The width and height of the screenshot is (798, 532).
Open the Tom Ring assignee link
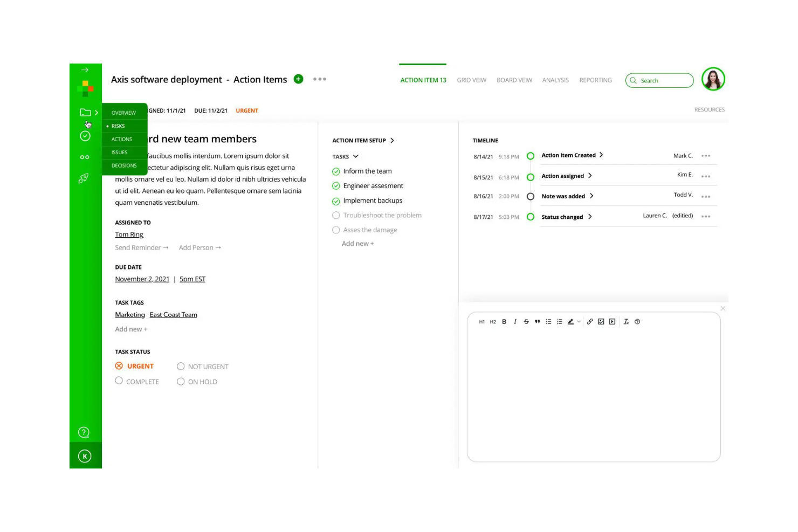(x=129, y=234)
